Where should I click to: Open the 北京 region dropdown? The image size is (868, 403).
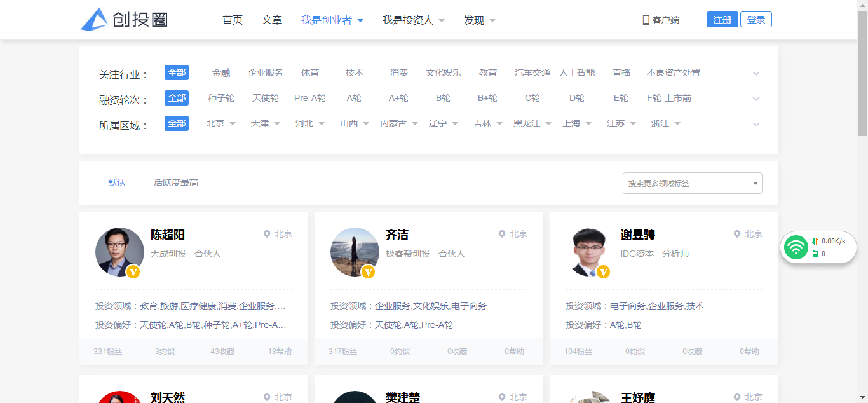point(220,123)
